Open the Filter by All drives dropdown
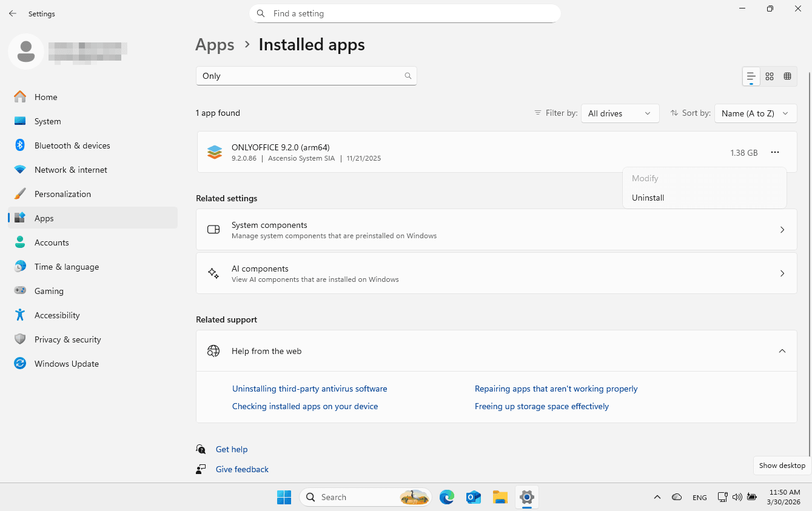This screenshot has width=812, height=511. (x=619, y=113)
